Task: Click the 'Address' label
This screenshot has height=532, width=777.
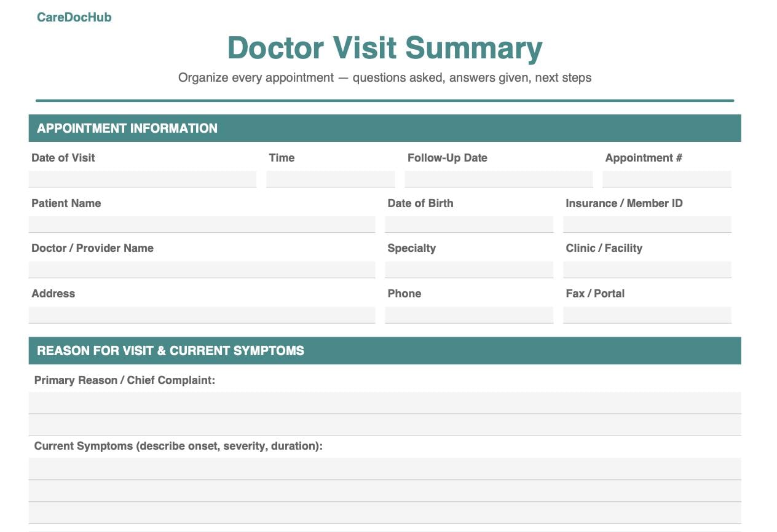Action: (x=53, y=294)
